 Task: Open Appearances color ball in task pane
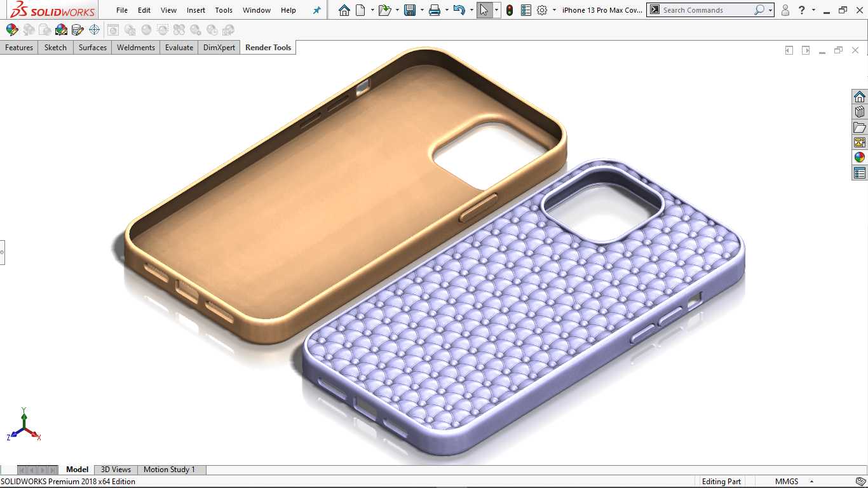coord(860,158)
